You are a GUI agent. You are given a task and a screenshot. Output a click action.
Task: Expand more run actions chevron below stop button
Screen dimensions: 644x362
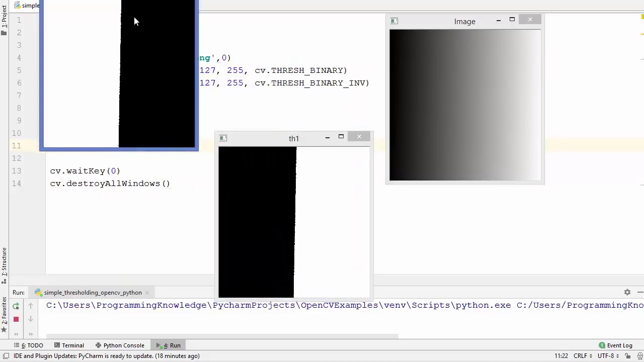[x=16, y=333]
